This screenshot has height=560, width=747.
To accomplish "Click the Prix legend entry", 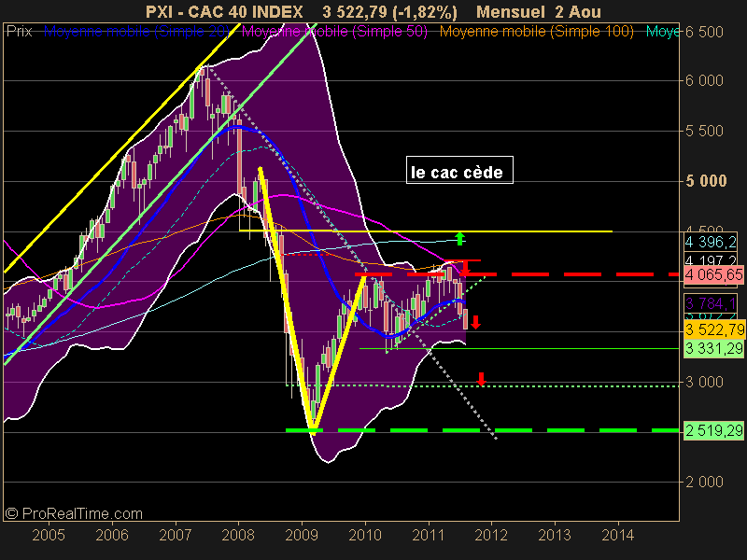I will click(19, 32).
